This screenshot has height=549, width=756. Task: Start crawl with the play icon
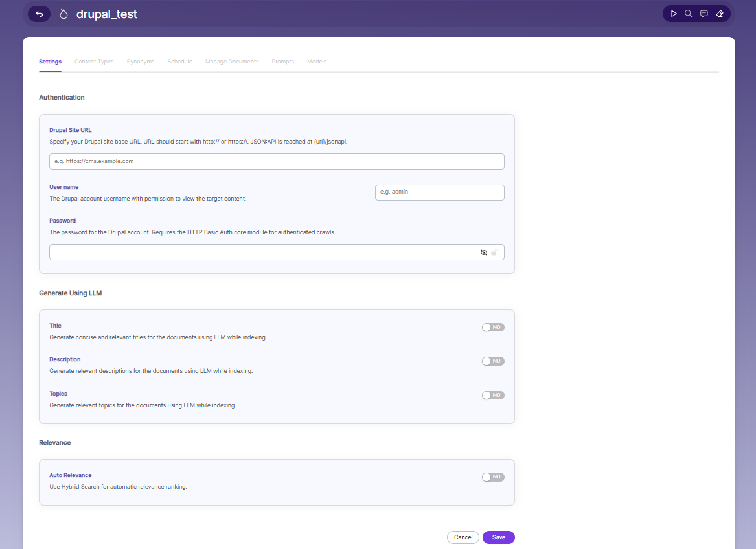click(x=674, y=14)
